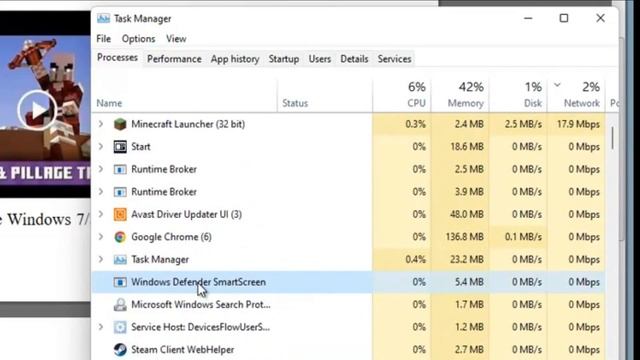This screenshot has width=640, height=360.
Task: Click the Start process icon
Action: [x=120, y=147]
